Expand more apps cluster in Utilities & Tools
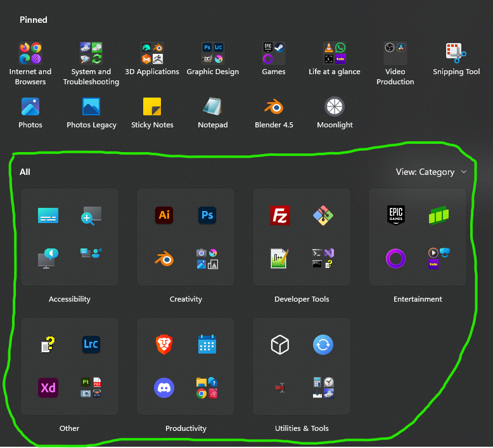The height and width of the screenshot is (448, 493). (x=323, y=388)
